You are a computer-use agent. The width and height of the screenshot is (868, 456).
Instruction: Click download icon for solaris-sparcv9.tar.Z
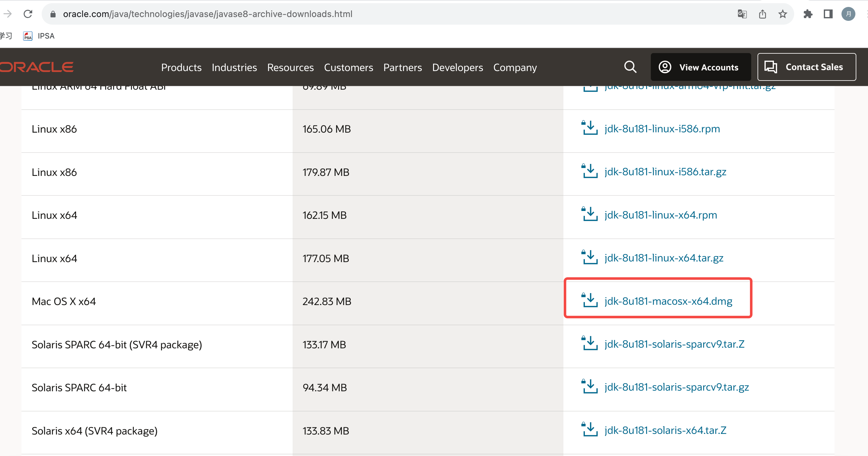point(589,343)
